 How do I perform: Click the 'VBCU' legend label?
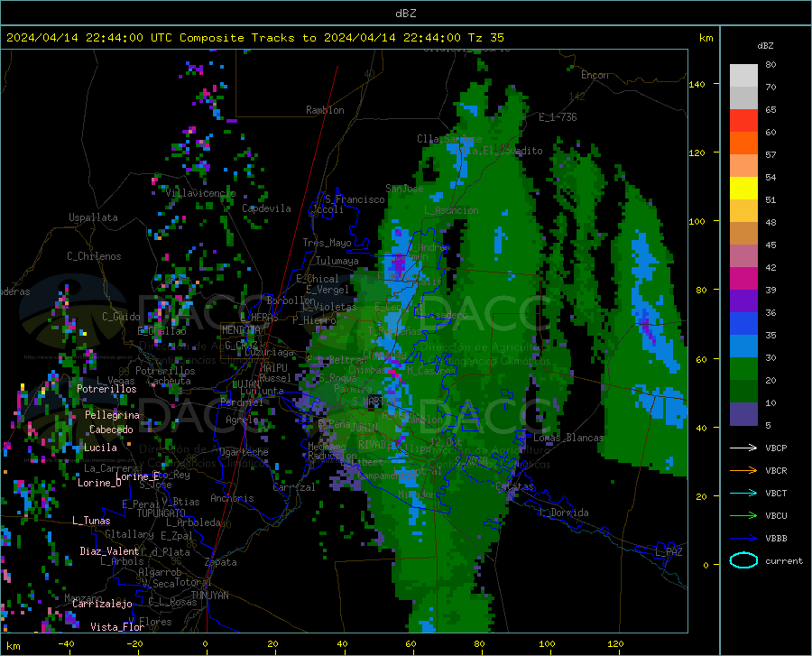click(776, 516)
